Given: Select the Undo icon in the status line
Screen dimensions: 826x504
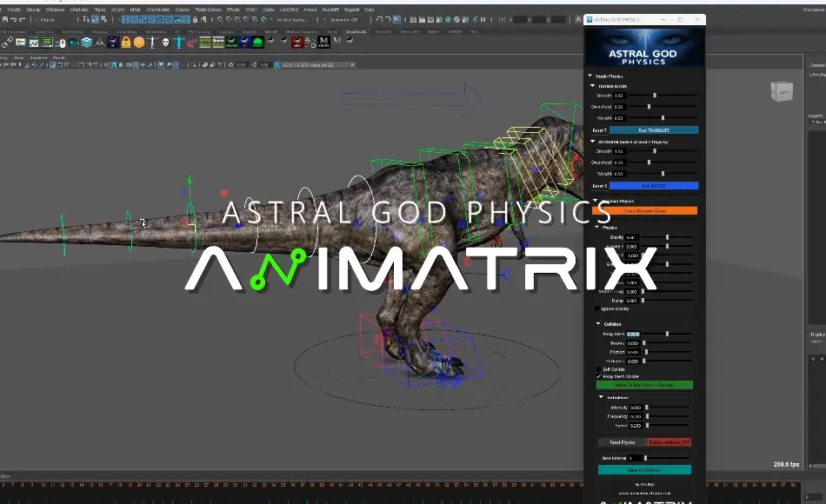Looking at the screenshot, I should tap(13, 17).
